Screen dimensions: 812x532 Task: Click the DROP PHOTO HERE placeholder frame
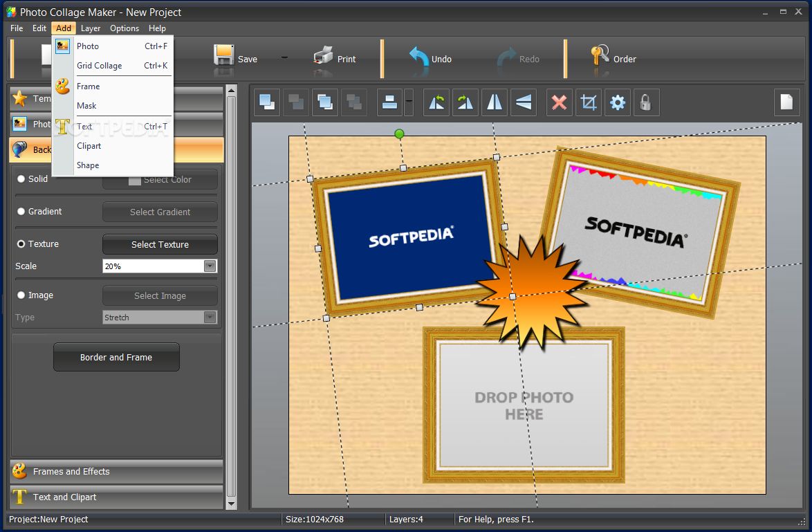tap(524, 405)
